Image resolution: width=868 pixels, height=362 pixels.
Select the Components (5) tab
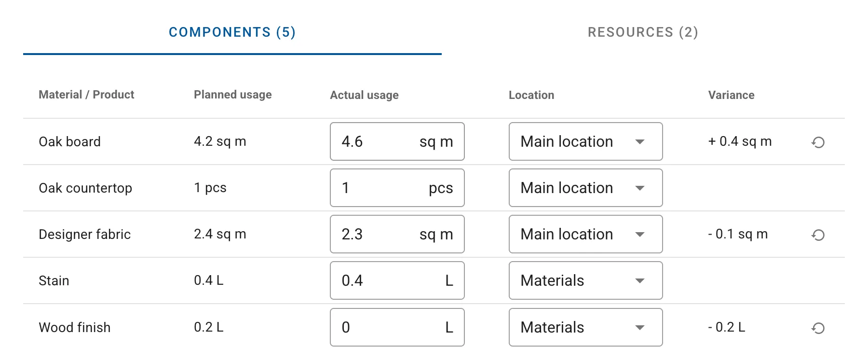232,32
